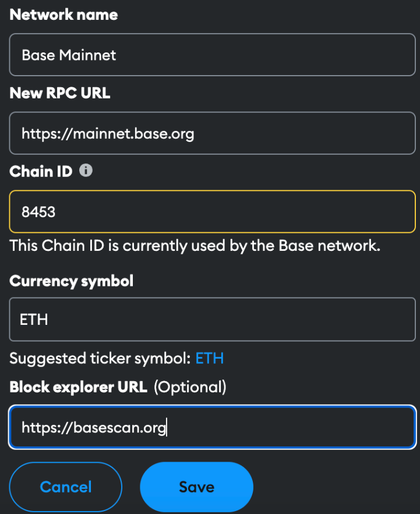Click the Chain ID info icon
The image size is (420, 514).
86,171
